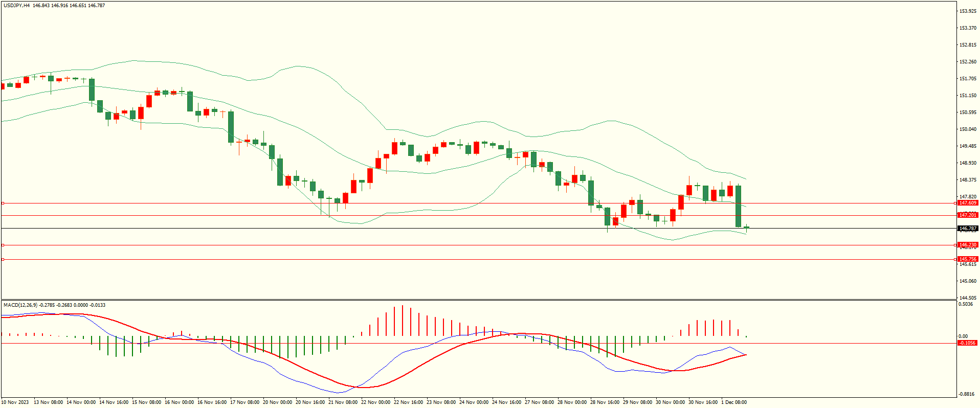Click the 20 Nov 16:00 time label
980x408 pixels.
pos(310,402)
